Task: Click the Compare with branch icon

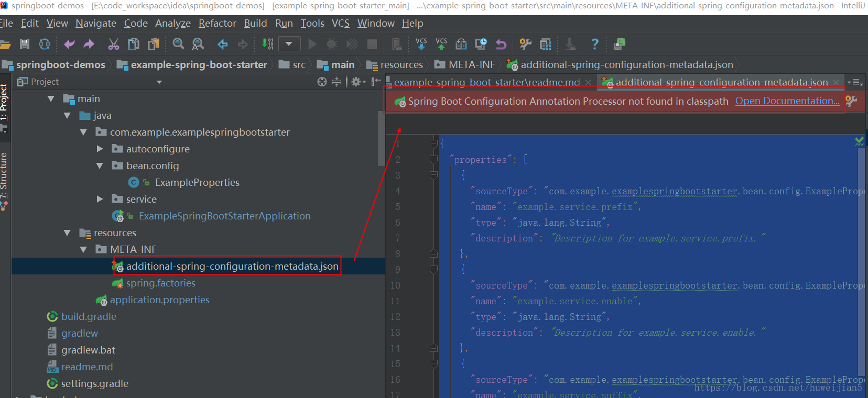Action: (461, 44)
